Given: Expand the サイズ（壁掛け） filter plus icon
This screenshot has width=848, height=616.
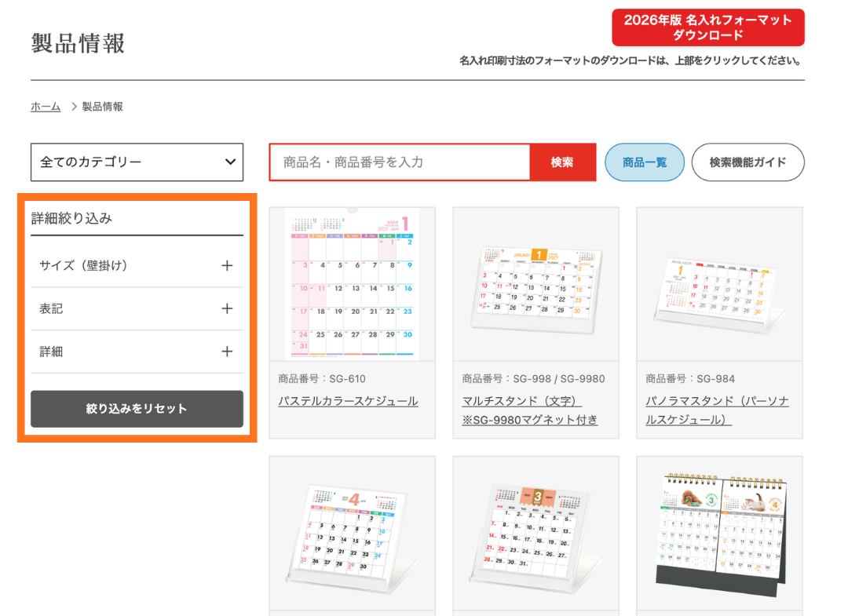Looking at the screenshot, I should (x=227, y=265).
